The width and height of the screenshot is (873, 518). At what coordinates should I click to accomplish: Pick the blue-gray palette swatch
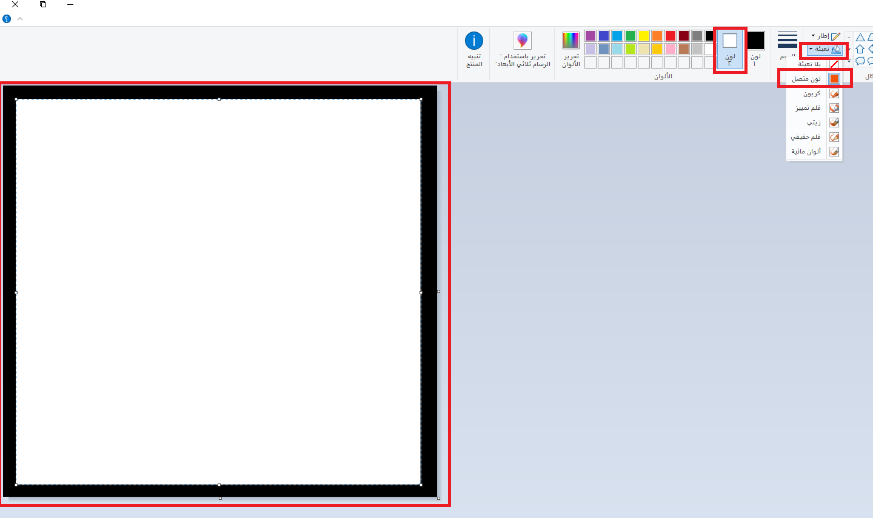[604, 50]
